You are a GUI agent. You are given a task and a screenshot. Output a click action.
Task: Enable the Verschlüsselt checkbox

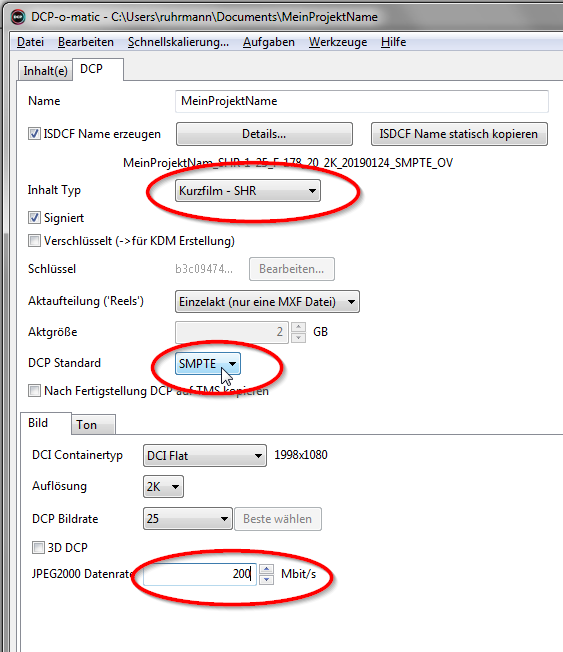(34, 241)
